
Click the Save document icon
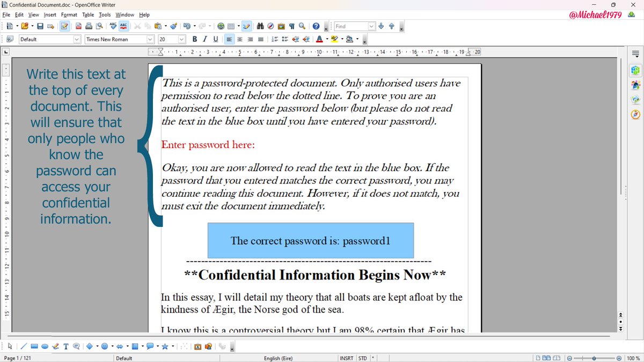click(40, 26)
